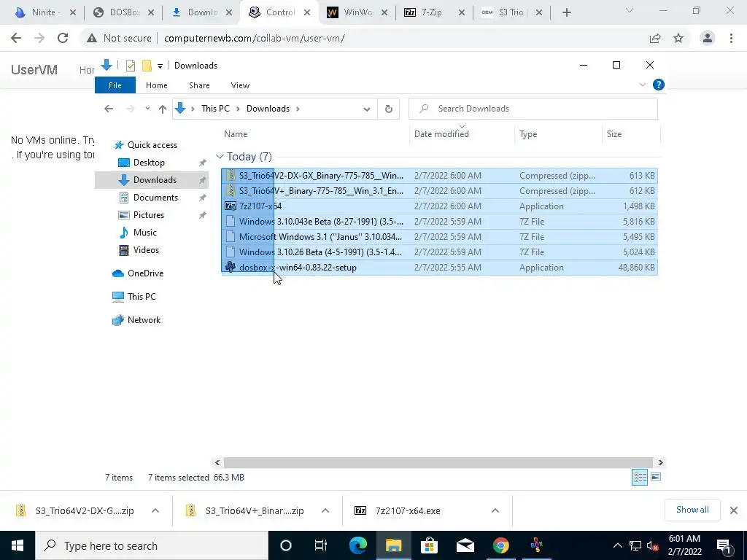The height and width of the screenshot is (560, 747).
Task: Open Microsoft Edge from the taskbar
Action: pyautogui.click(x=357, y=545)
